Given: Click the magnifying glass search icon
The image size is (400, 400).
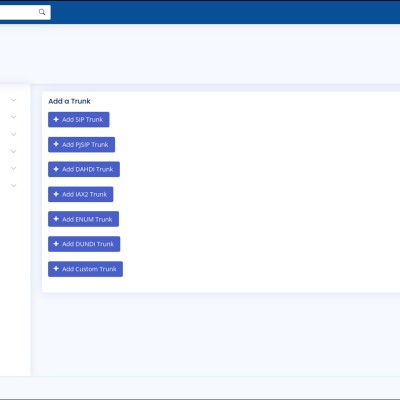Looking at the screenshot, I should tap(42, 12).
